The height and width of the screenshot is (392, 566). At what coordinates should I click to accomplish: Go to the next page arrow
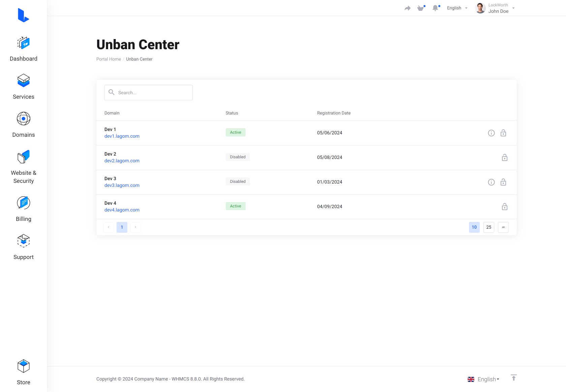pos(135,227)
